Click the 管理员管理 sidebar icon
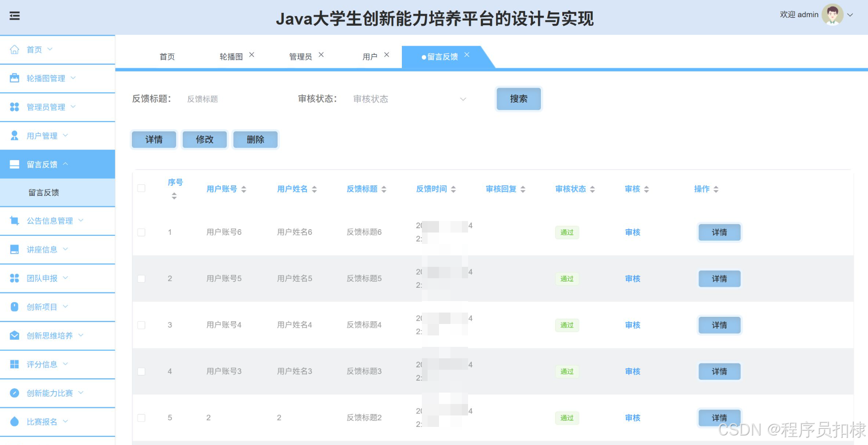 click(x=14, y=107)
